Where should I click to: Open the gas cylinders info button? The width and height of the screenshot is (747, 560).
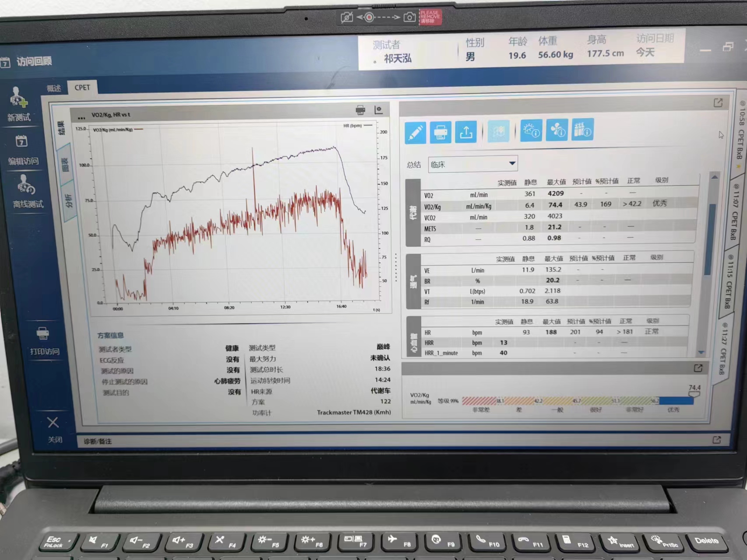(x=582, y=130)
